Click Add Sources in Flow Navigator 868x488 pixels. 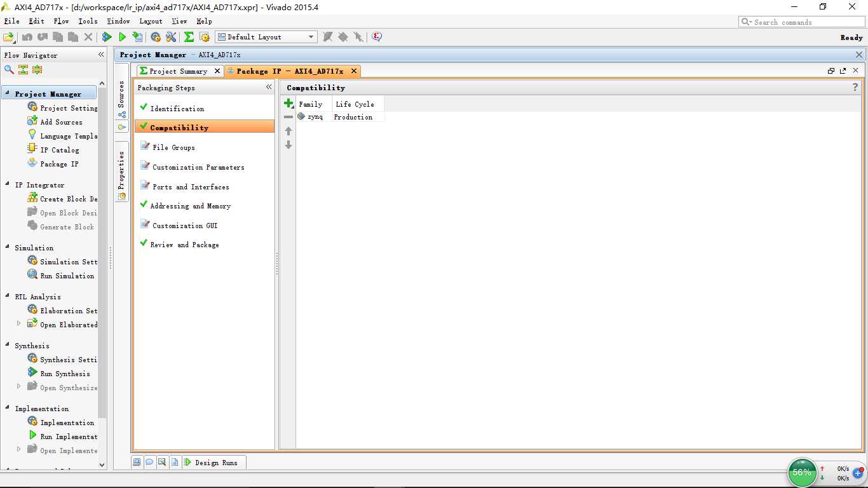click(61, 121)
